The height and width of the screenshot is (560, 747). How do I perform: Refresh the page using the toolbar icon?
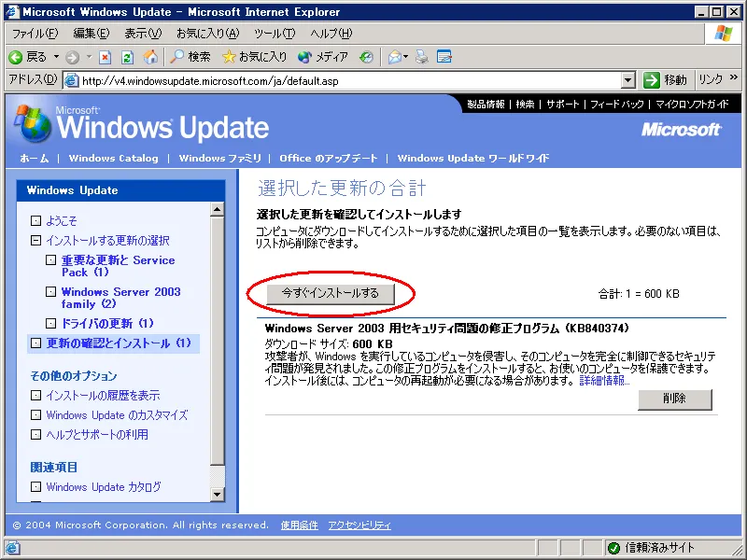(x=127, y=57)
